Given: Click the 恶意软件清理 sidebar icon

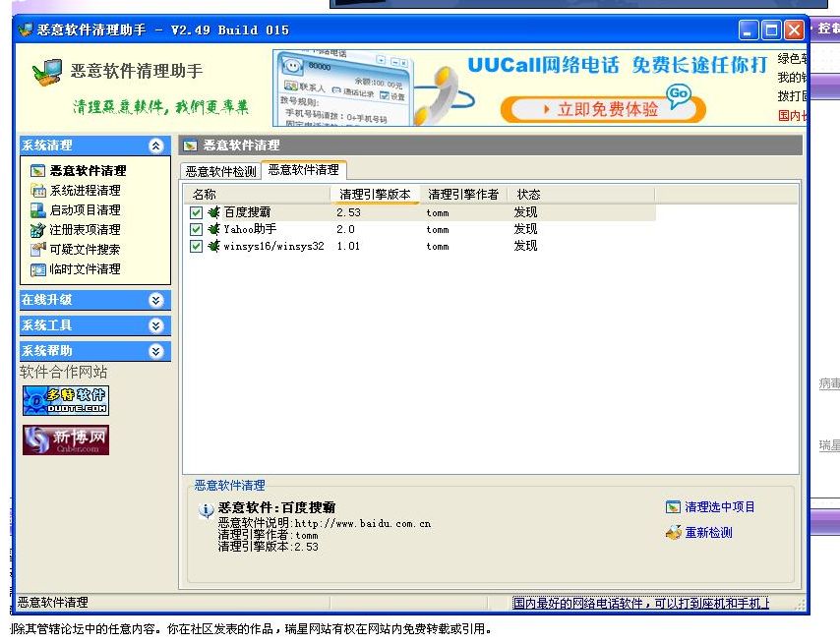Looking at the screenshot, I should point(37,171).
